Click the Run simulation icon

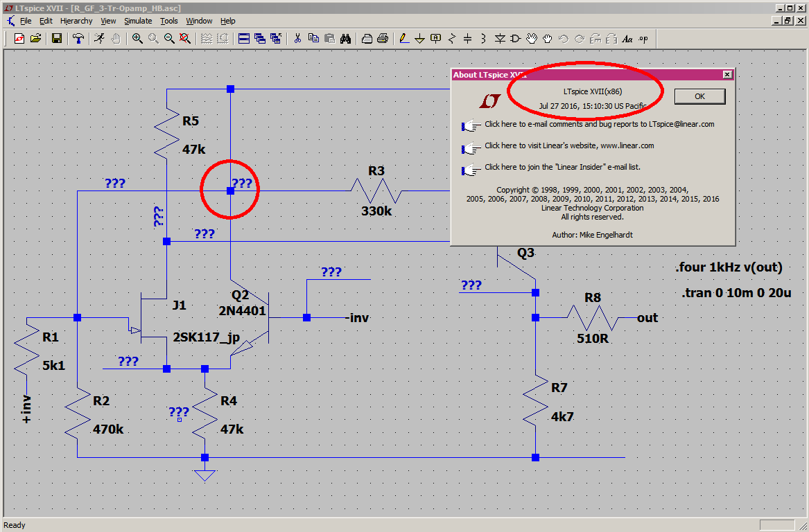tap(100, 39)
